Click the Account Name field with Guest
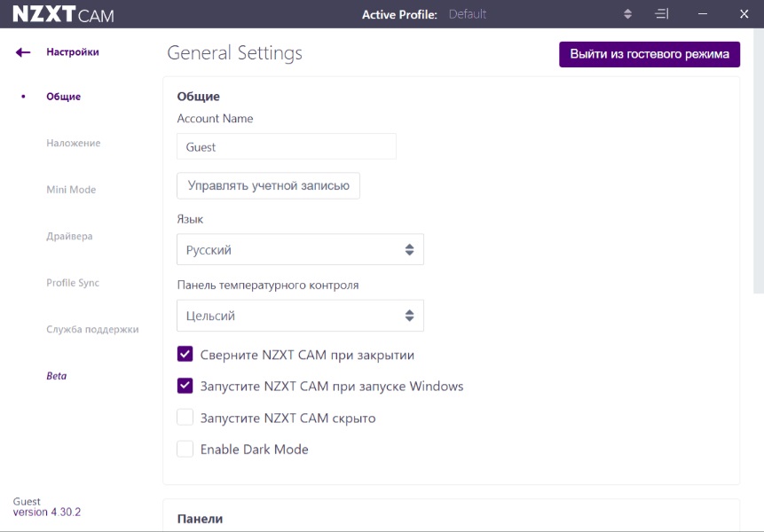This screenshot has height=532, width=764. tap(286, 147)
